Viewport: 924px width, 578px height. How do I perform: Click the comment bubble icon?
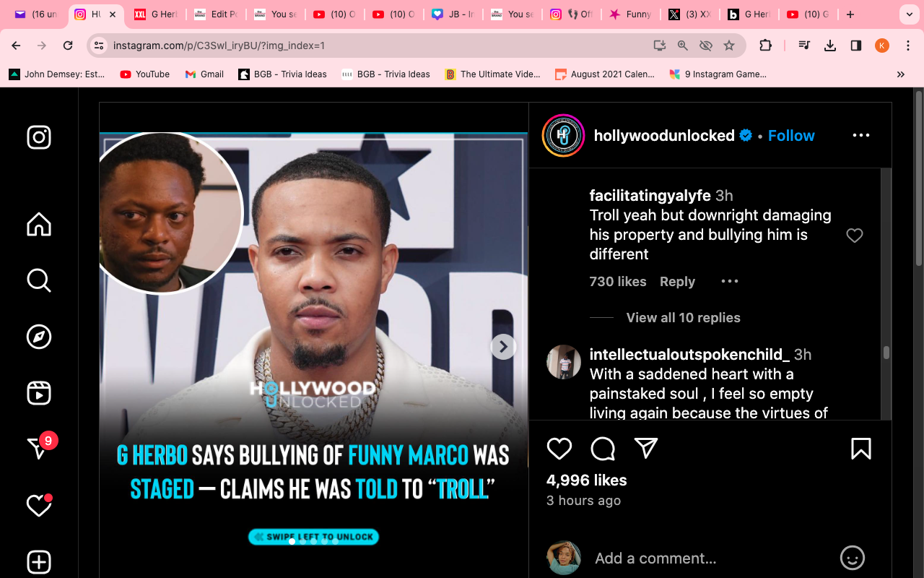pyautogui.click(x=603, y=449)
